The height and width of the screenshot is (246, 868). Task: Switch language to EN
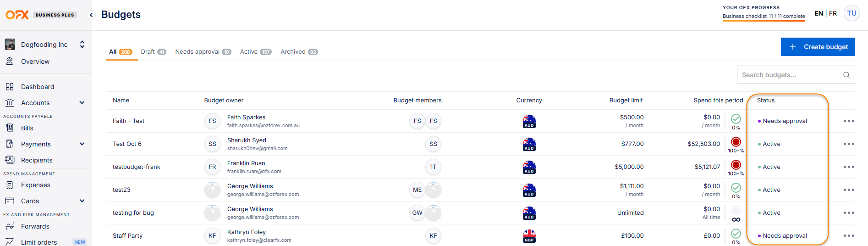click(x=819, y=13)
